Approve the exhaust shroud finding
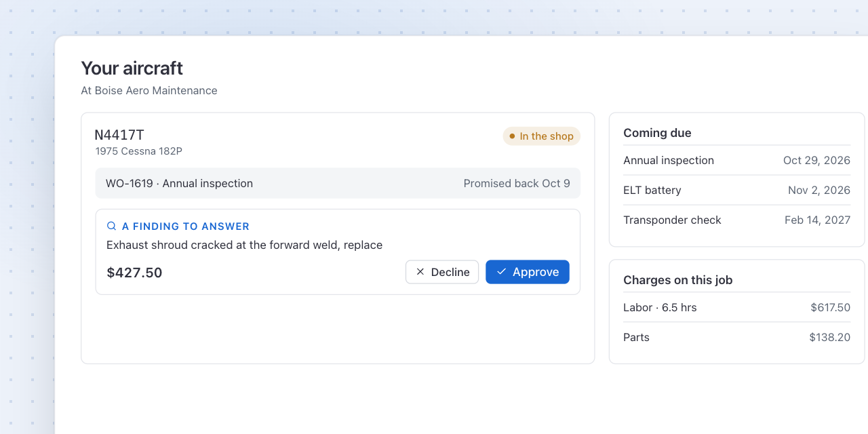The width and height of the screenshot is (868, 434). [x=528, y=272]
